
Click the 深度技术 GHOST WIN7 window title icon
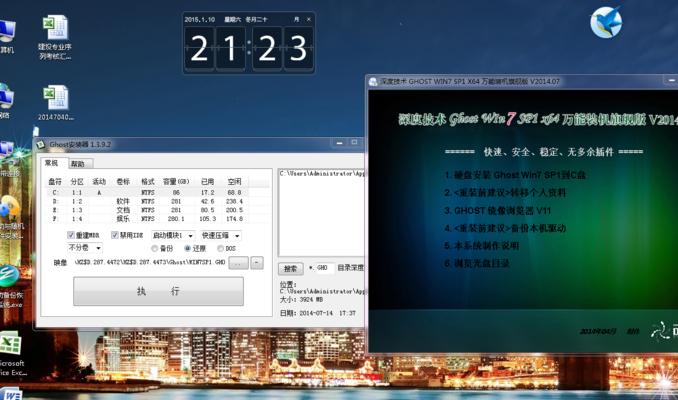tap(373, 81)
